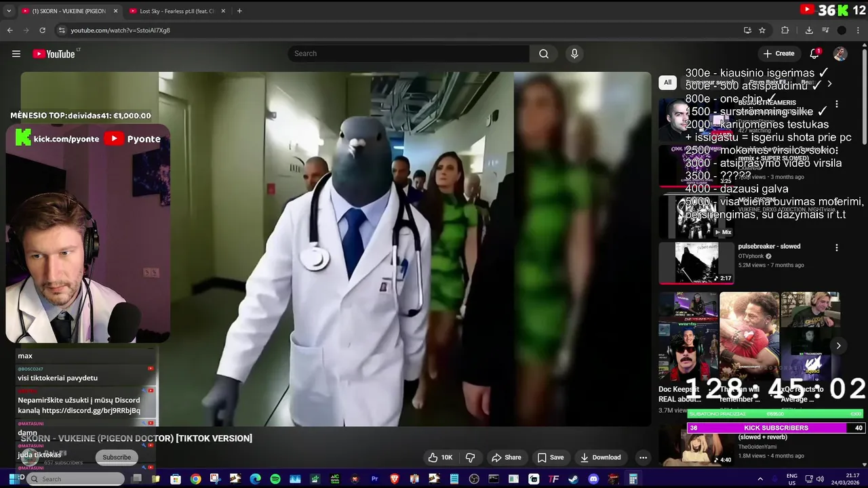
Task: Start voice search with microphone icon
Action: [574, 54]
